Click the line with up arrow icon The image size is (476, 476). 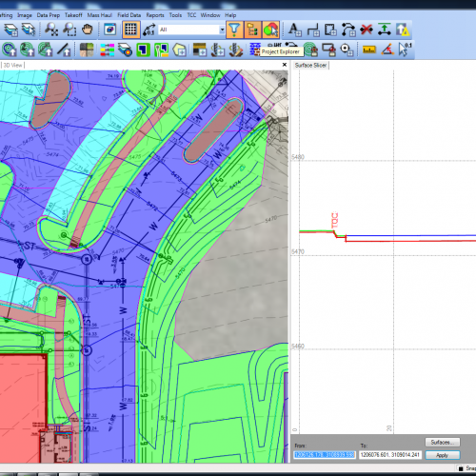tap(64, 50)
